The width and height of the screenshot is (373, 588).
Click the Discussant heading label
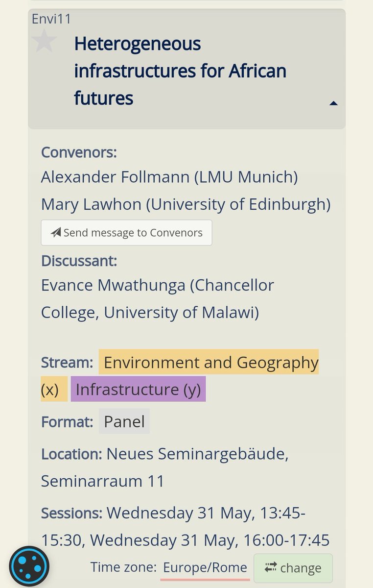79,261
